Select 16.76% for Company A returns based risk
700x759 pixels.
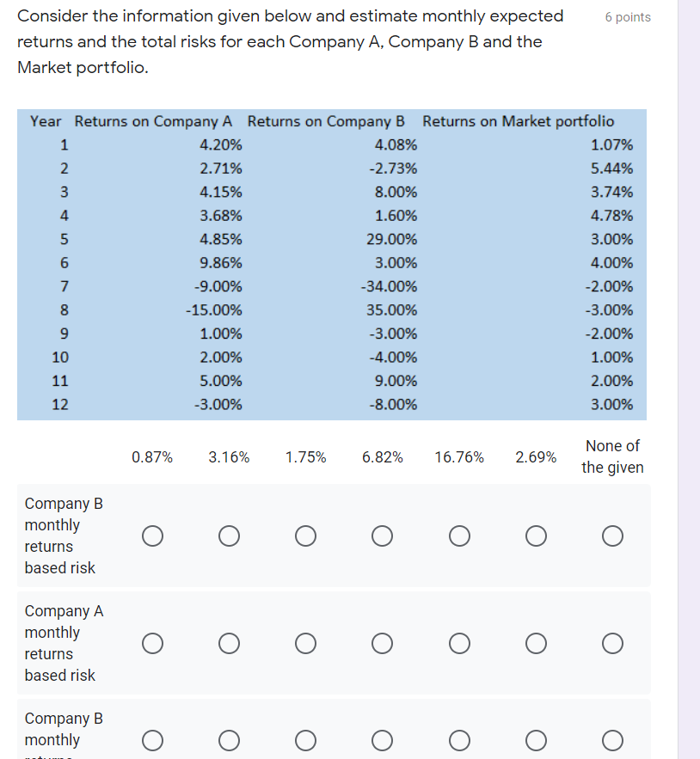point(459,643)
